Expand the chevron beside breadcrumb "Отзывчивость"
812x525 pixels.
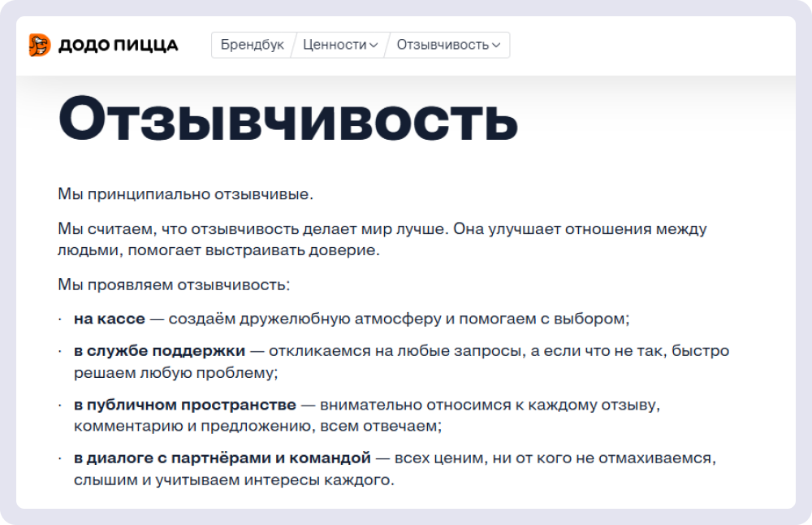496,46
